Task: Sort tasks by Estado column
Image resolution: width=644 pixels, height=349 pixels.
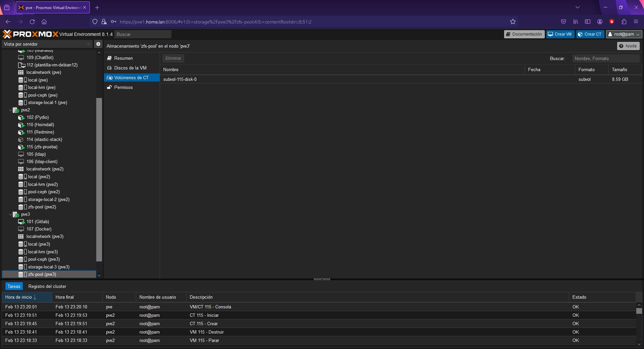Action: (602, 297)
